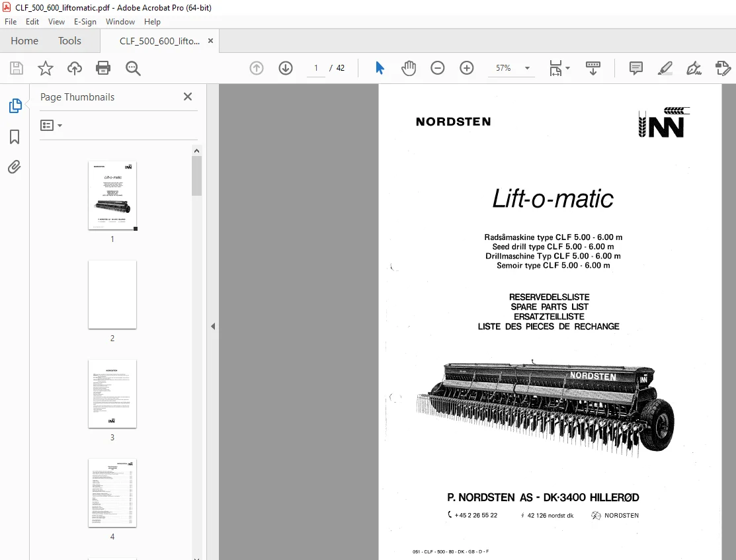
Task: Collapse the navigation pane arrow
Action: [x=213, y=326]
